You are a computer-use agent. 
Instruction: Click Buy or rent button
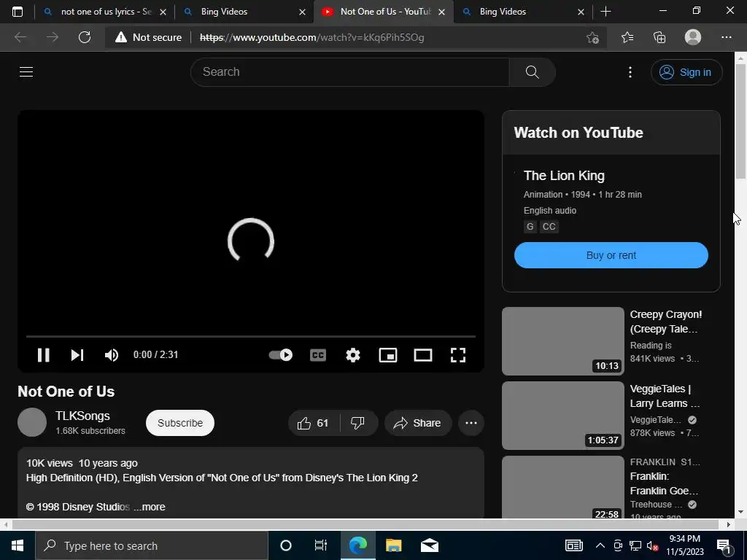(x=611, y=255)
